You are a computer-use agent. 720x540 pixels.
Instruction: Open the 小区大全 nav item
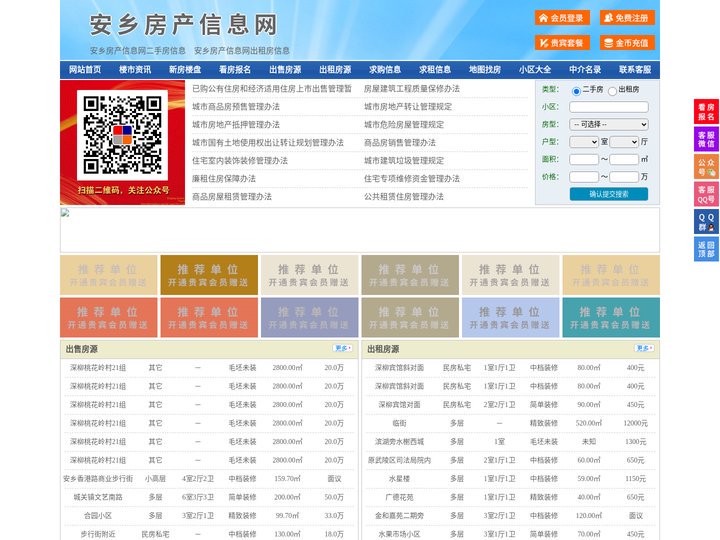coord(535,70)
